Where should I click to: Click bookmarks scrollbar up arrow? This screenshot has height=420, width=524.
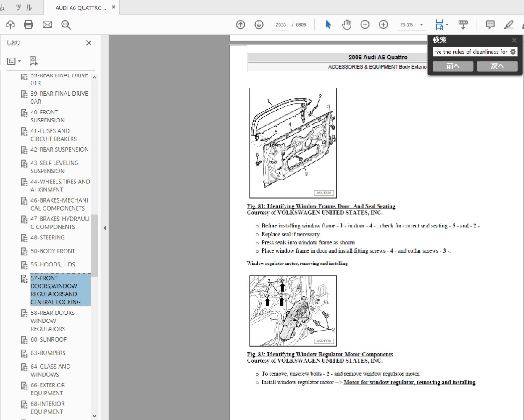click(94, 77)
